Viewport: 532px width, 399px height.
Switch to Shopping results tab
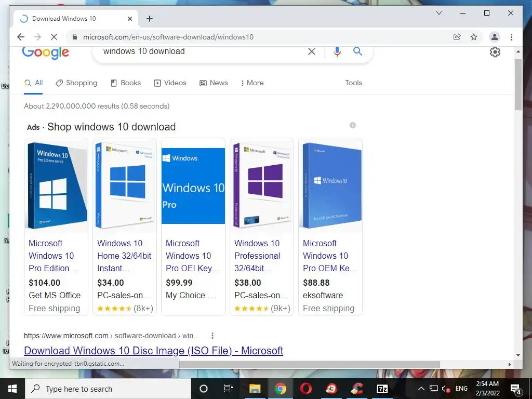click(x=76, y=83)
